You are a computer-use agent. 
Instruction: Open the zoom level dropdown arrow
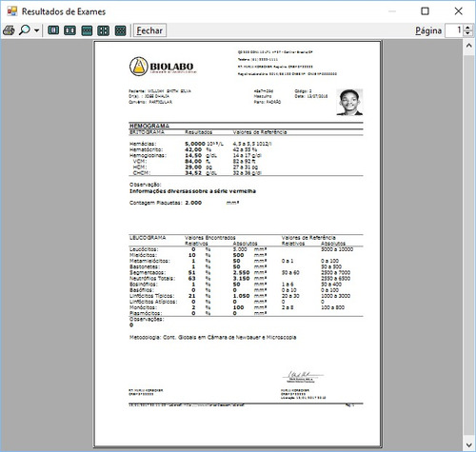tap(36, 30)
